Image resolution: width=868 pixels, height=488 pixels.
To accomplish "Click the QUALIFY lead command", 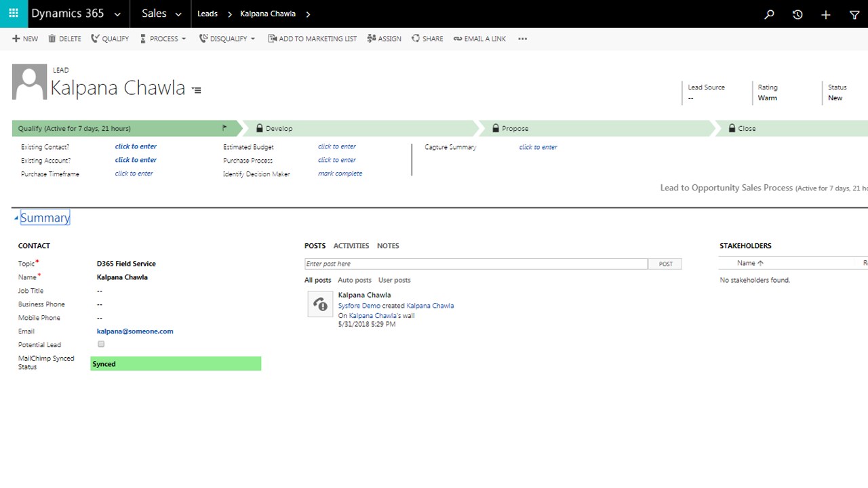I will tap(110, 39).
